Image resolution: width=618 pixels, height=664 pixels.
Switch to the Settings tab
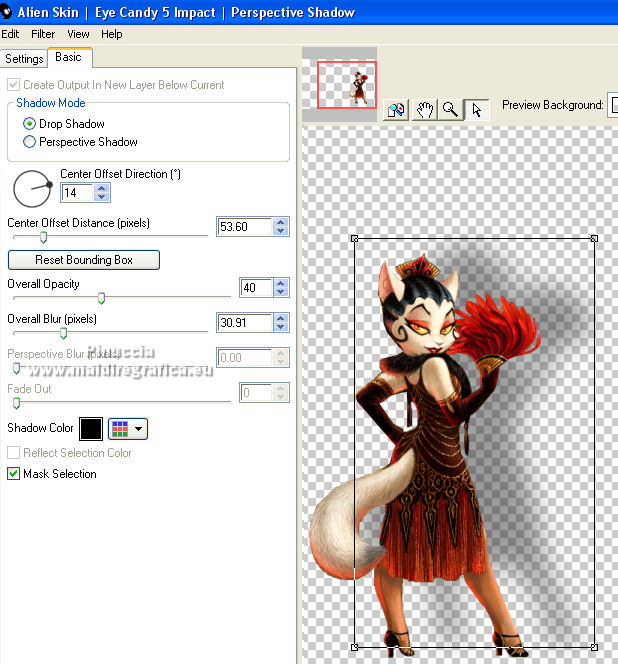(x=24, y=59)
